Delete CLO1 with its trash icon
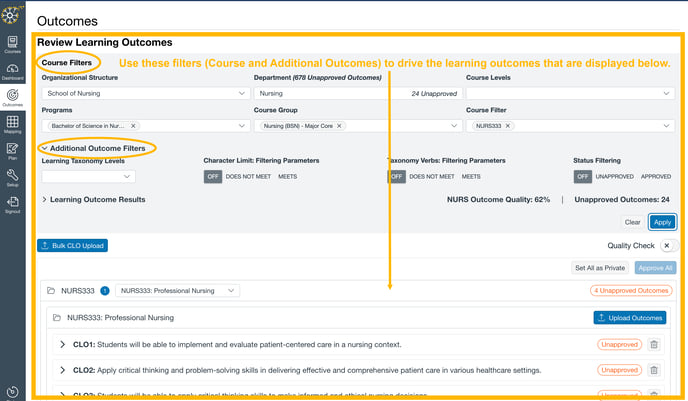 coord(654,344)
